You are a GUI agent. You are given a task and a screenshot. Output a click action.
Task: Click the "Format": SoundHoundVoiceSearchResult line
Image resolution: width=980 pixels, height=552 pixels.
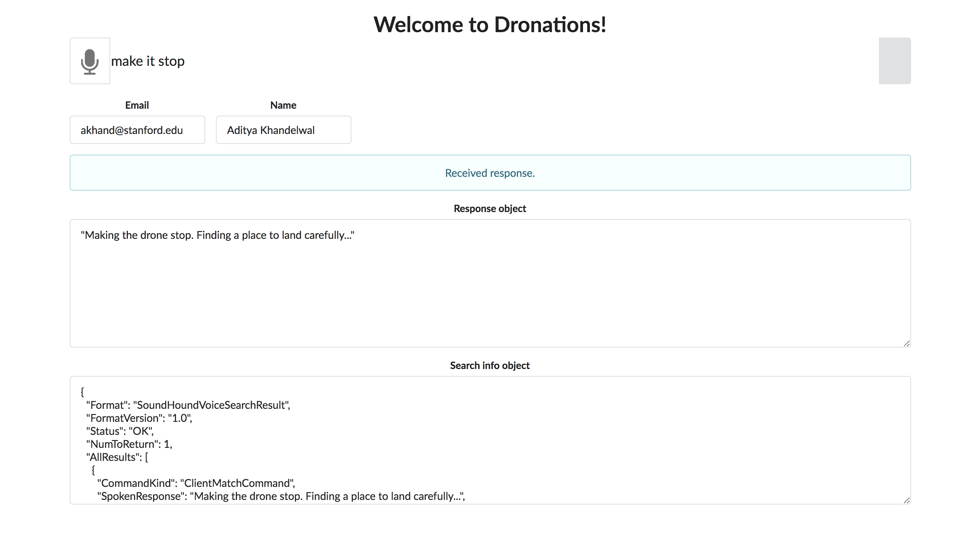188,405
